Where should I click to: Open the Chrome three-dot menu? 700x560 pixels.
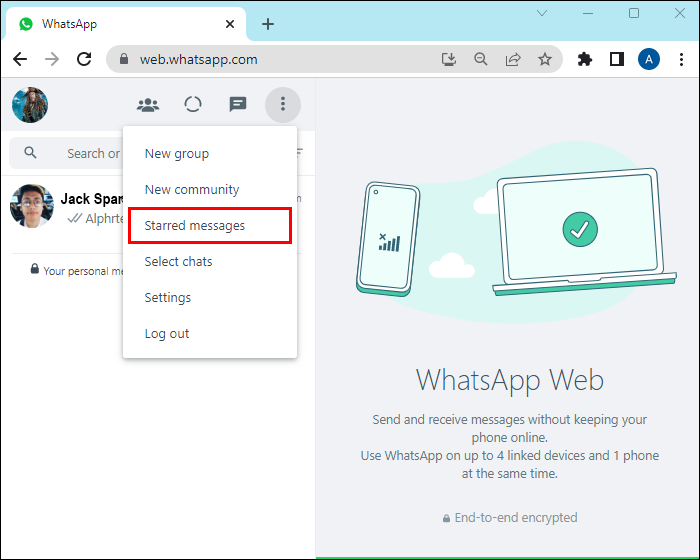(681, 59)
